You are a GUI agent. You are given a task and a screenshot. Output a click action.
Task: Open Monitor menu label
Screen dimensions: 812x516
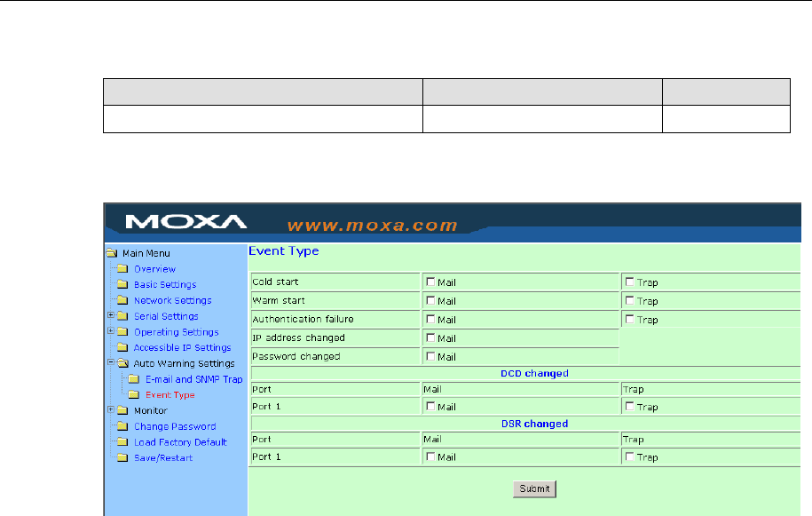151,411
